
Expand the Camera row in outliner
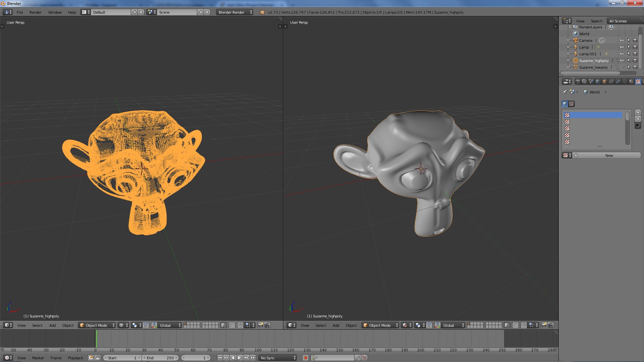point(568,40)
